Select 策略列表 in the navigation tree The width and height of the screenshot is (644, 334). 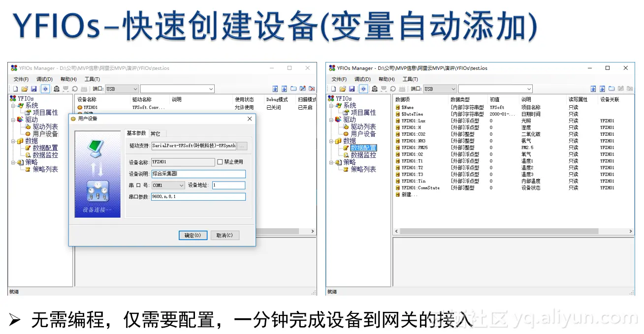(41, 169)
